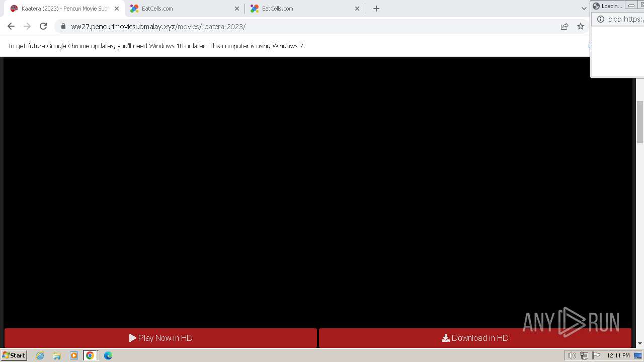Reload the current page

(43, 26)
